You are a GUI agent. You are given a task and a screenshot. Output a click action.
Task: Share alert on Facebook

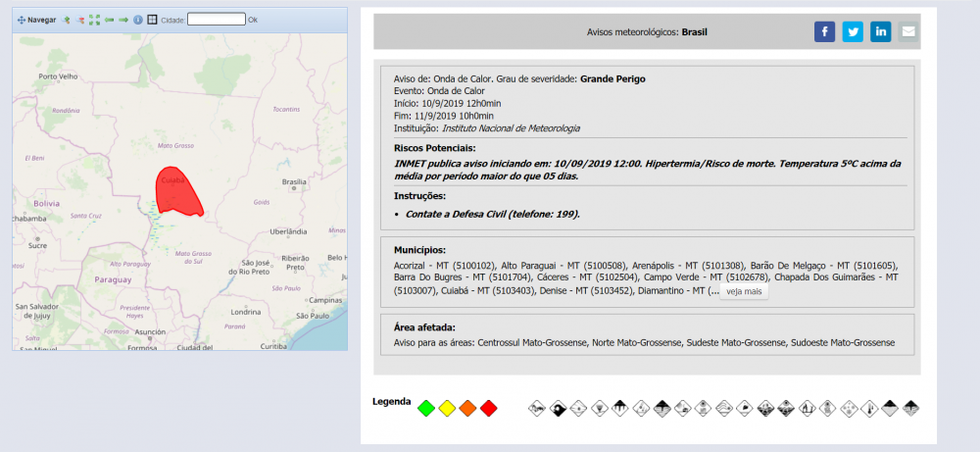click(825, 31)
